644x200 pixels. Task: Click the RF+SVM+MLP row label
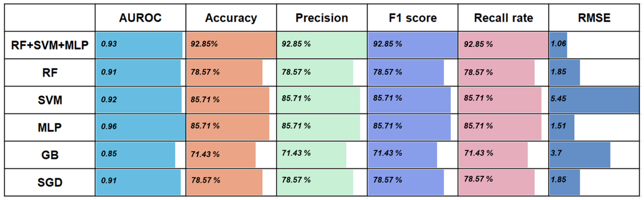[50, 45]
